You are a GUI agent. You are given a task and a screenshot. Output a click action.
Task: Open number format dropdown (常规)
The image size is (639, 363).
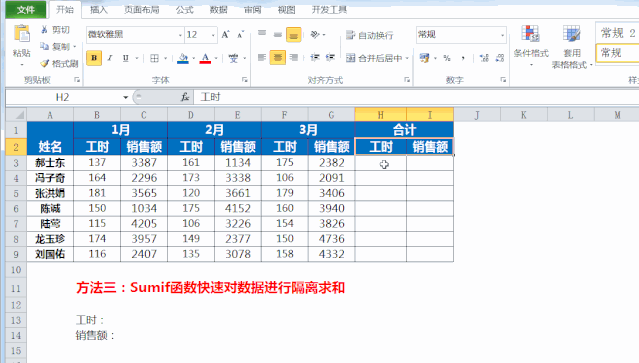tap(502, 35)
